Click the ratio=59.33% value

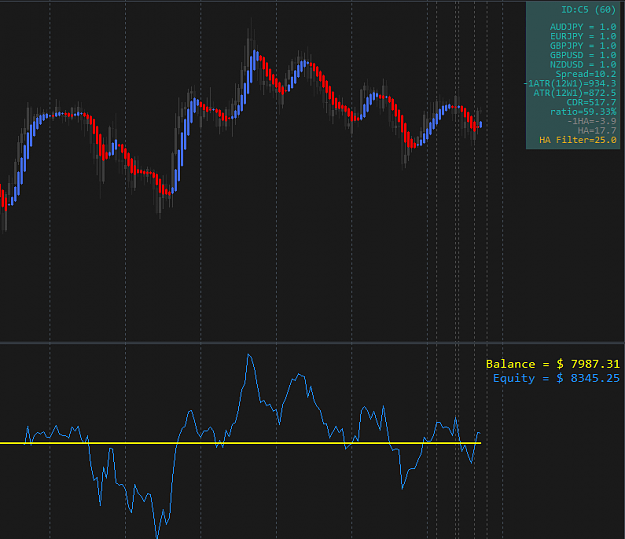583,112
